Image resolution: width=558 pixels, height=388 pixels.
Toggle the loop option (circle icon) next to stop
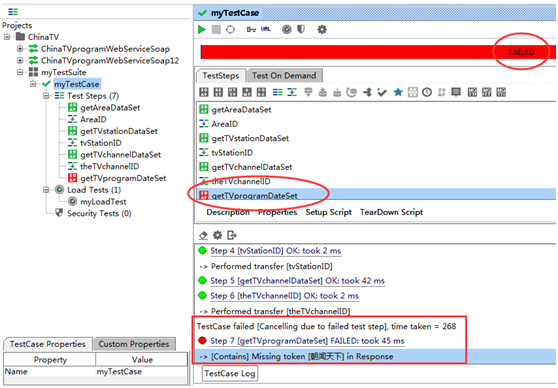pos(230,30)
